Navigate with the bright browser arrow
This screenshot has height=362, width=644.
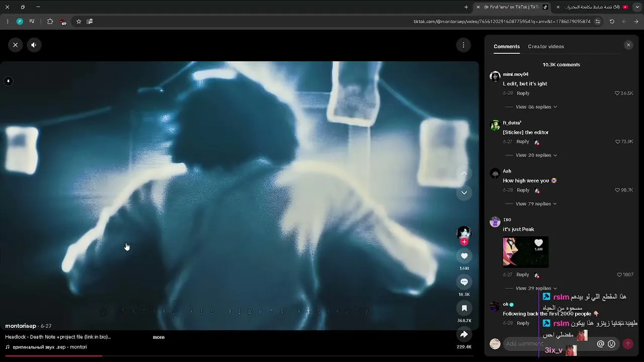point(636,22)
